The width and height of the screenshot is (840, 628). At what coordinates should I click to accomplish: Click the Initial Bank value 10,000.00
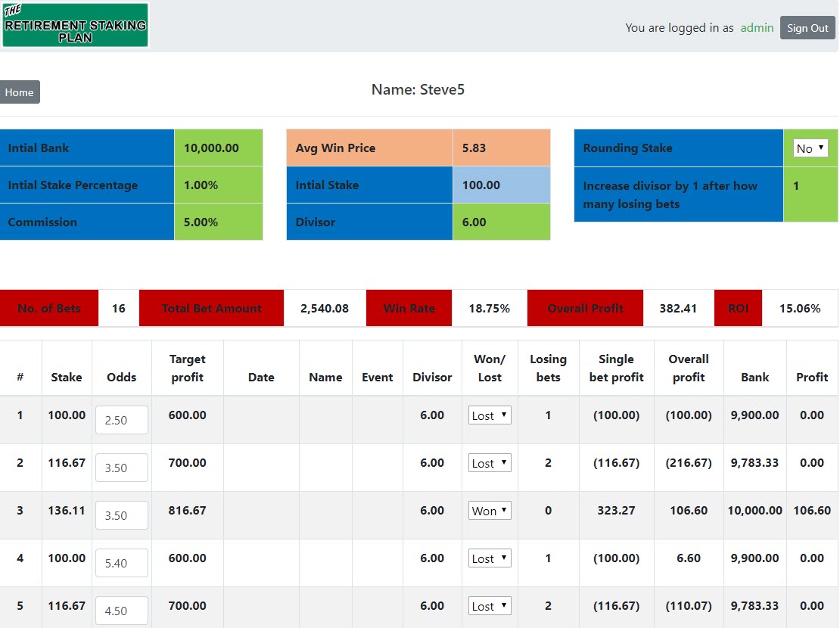click(x=218, y=148)
